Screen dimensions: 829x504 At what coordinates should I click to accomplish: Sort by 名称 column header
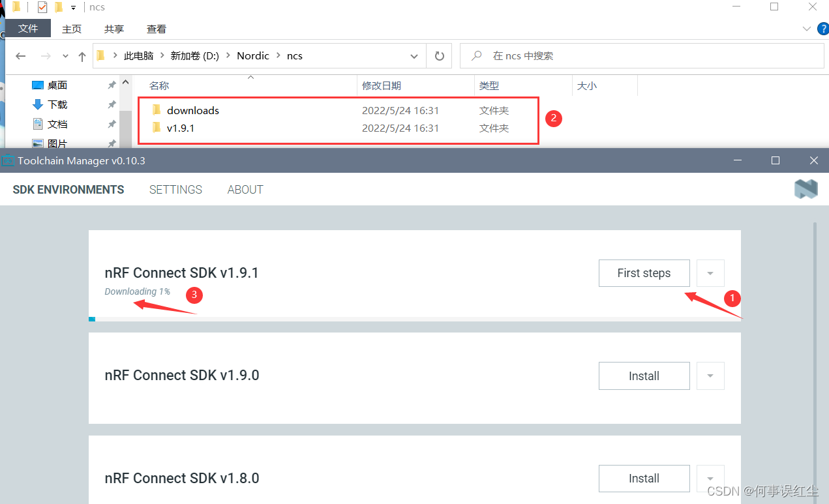tap(159, 85)
